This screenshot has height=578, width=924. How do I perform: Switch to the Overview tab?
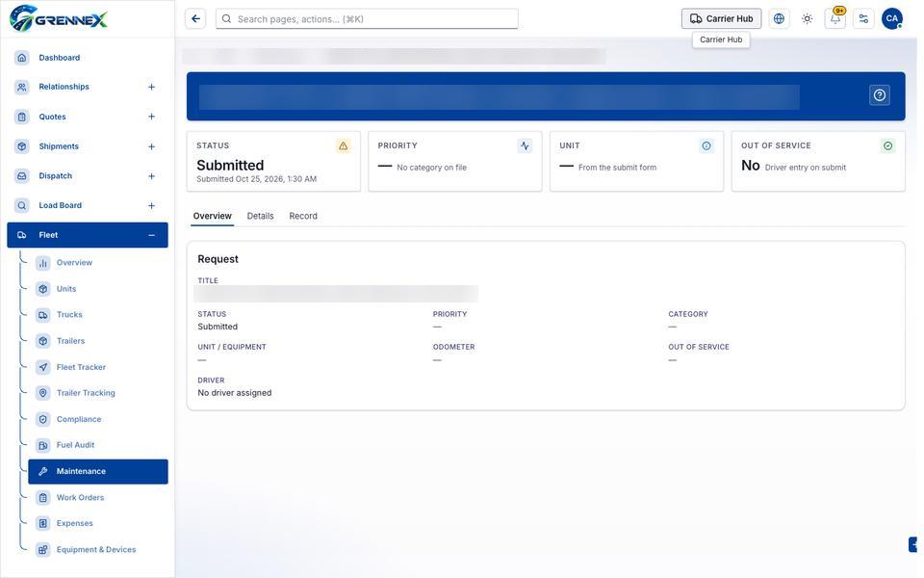212,216
